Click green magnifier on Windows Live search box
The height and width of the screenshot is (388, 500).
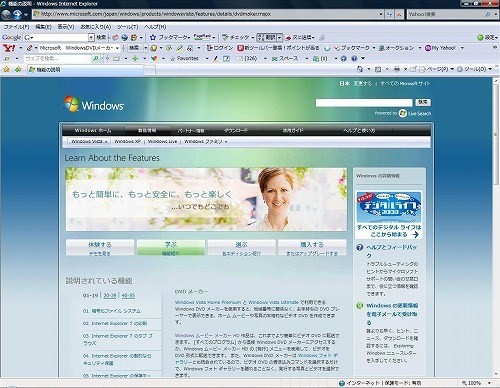tap(96, 59)
